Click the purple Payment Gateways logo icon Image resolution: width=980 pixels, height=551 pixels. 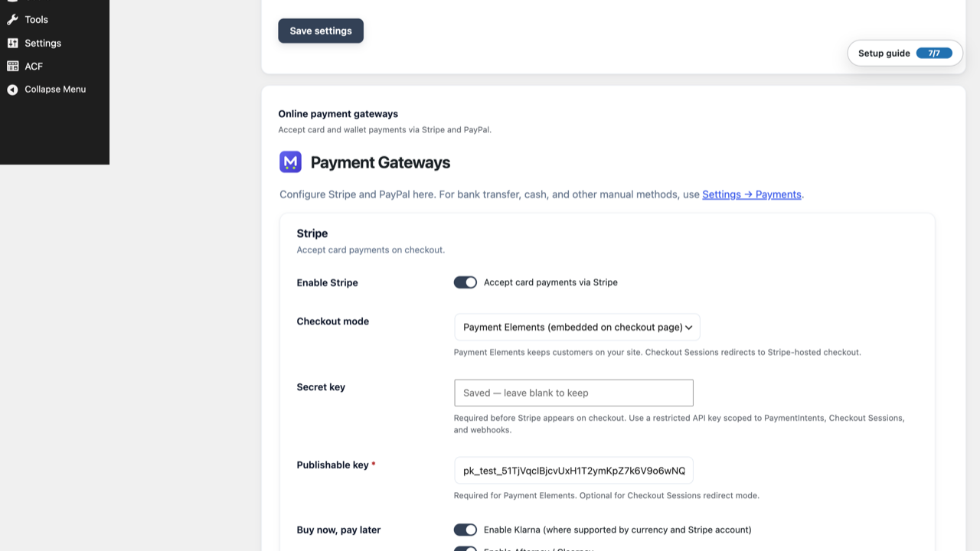(290, 162)
